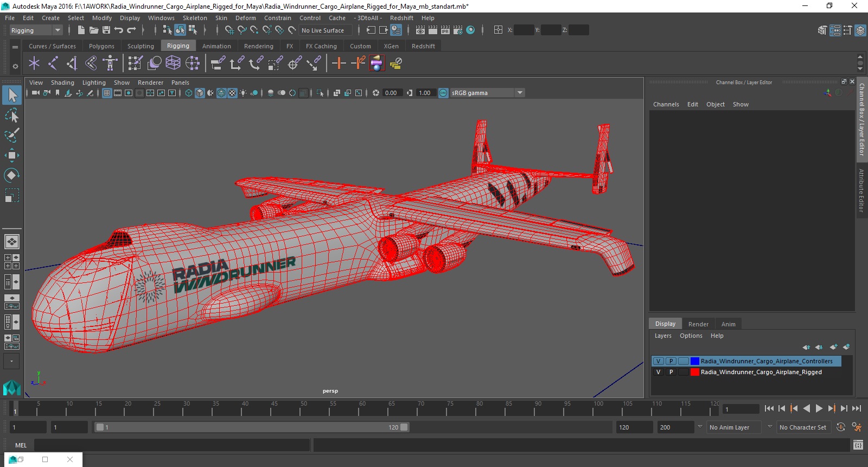Click the red Rigged layer color swatch
Screen dimensions: 868x467
tap(694, 372)
